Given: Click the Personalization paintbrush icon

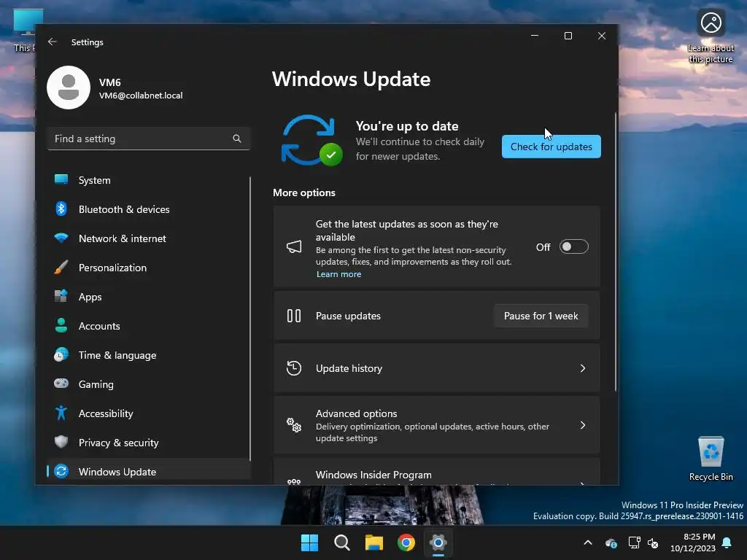Looking at the screenshot, I should click(61, 267).
